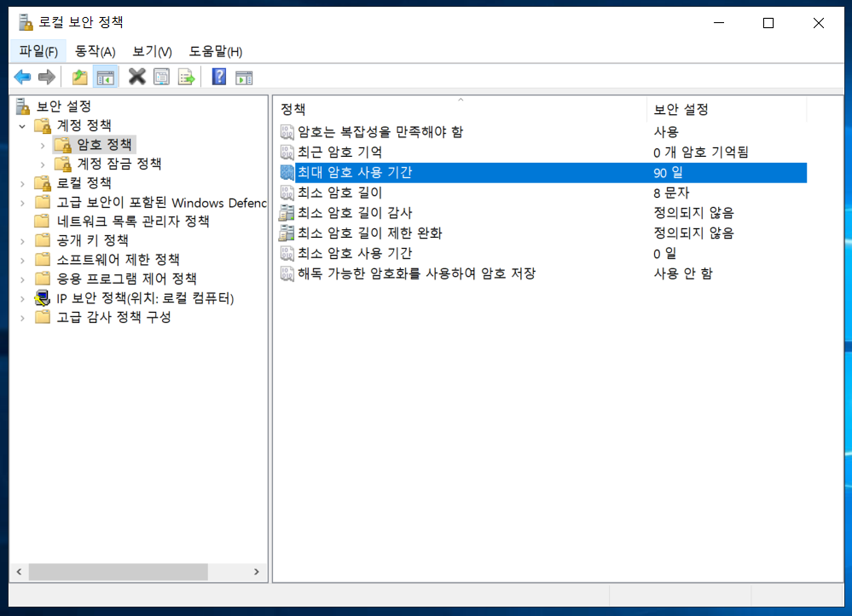Expand the 응용 프로그램 제어 정책 node

point(22,280)
